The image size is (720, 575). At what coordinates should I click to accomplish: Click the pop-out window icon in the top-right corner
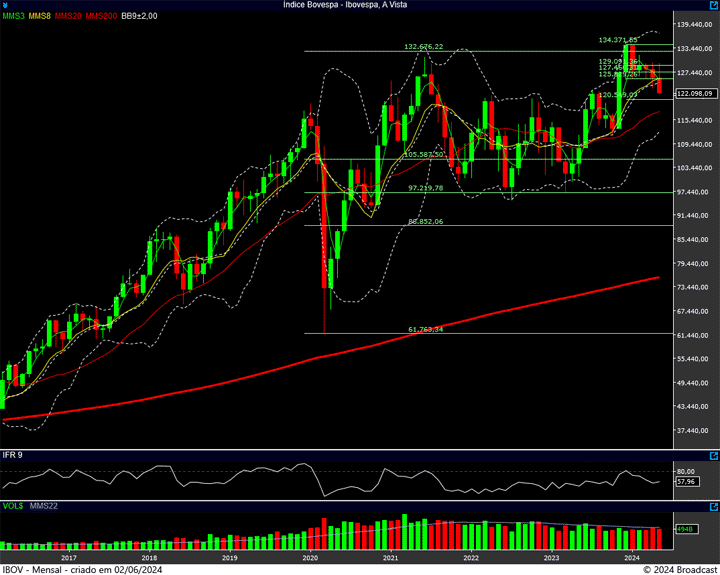click(x=712, y=5)
